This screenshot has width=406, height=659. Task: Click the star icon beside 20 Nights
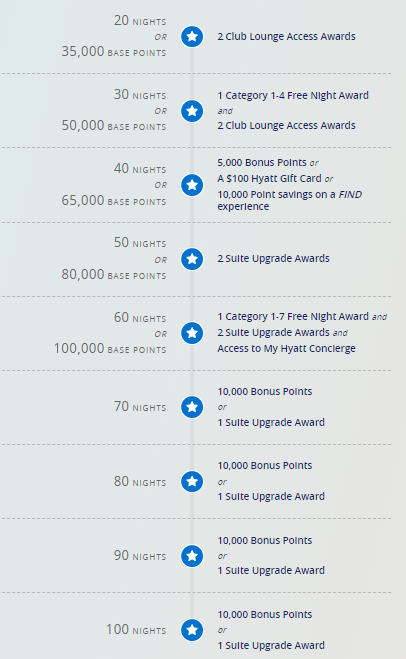[x=192, y=37]
